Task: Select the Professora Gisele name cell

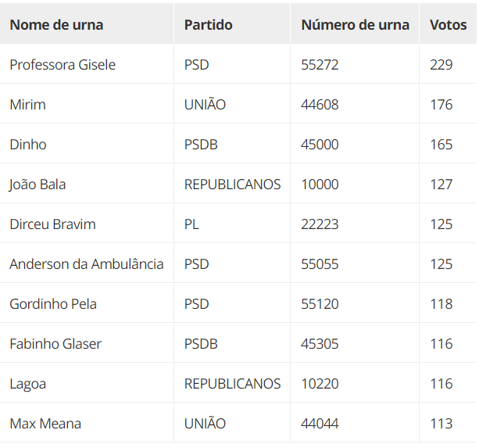Action: pyautogui.click(x=63, y=65)
